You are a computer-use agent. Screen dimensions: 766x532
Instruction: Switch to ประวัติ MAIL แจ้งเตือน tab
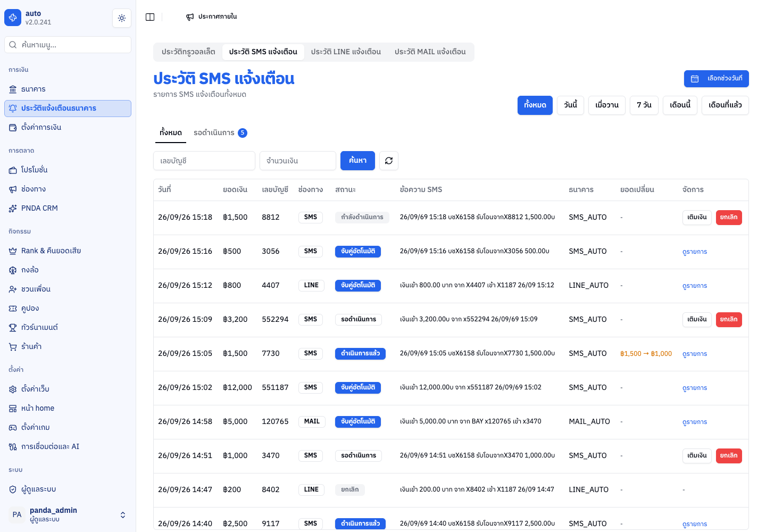point(430,52)
